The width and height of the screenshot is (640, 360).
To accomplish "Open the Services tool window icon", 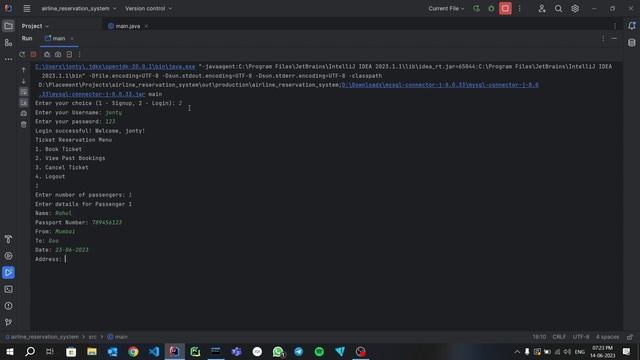I will coord(8,256).
